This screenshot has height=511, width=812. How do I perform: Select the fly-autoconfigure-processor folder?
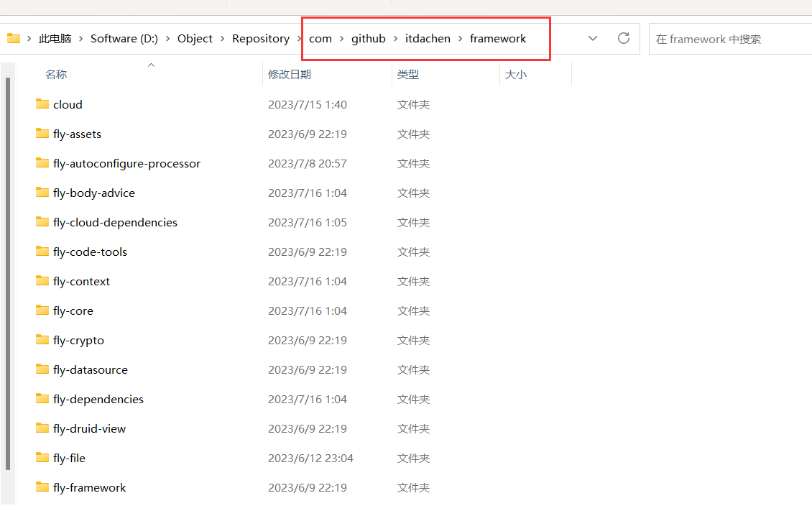(x=126, y=164)
